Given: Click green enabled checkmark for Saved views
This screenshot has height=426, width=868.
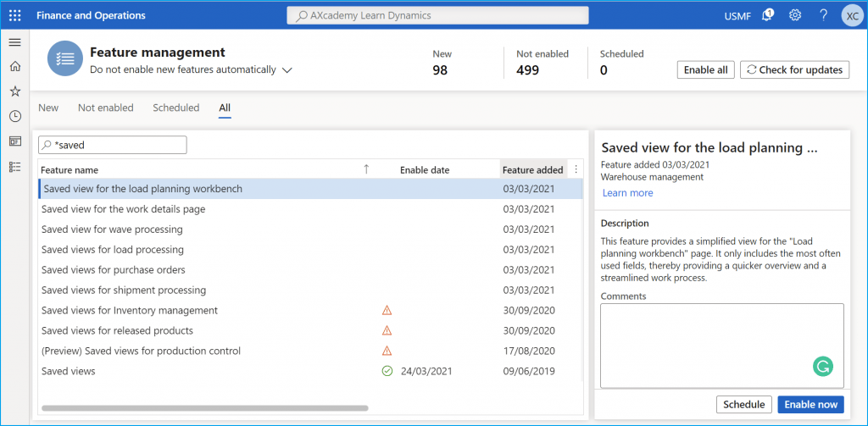Looking at the screenshot, I should (387, 371).
